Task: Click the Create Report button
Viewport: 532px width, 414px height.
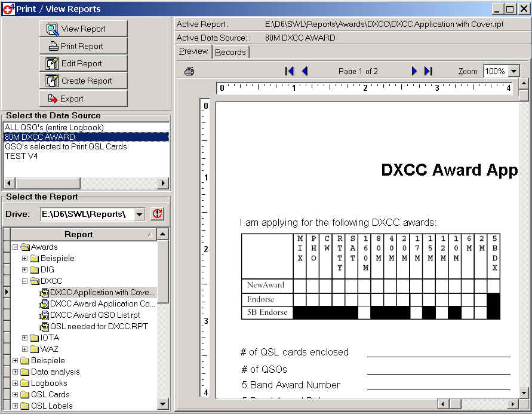Action: pos(84,81)
